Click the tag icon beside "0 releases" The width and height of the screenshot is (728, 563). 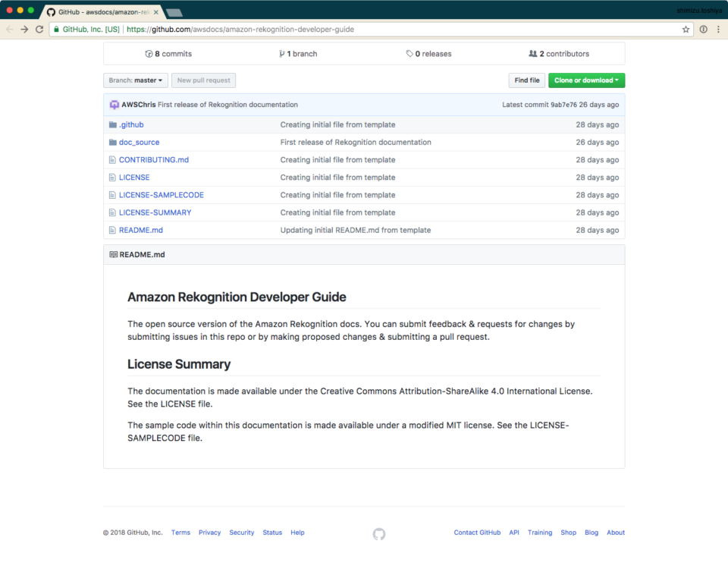click(410, 53)
